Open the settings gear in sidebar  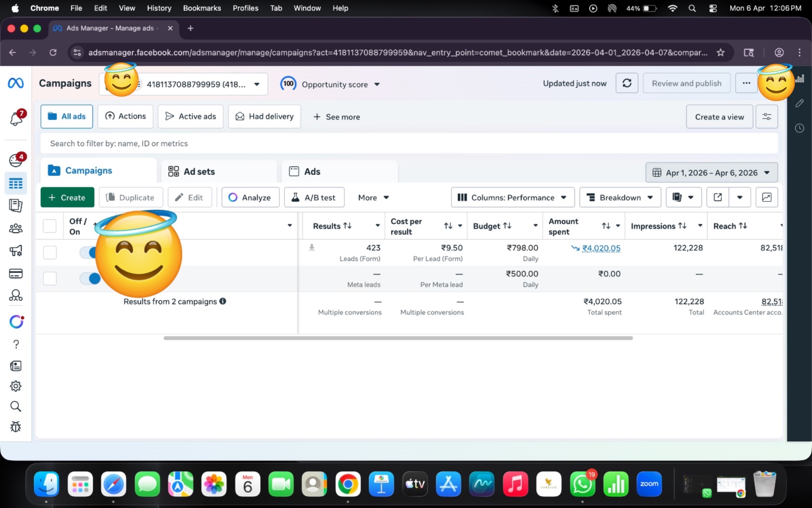(x=16, y=386)
